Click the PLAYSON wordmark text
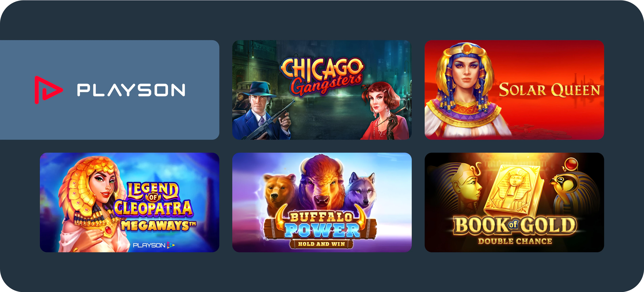This screenshot has height=292, width=644. (131, 90)
